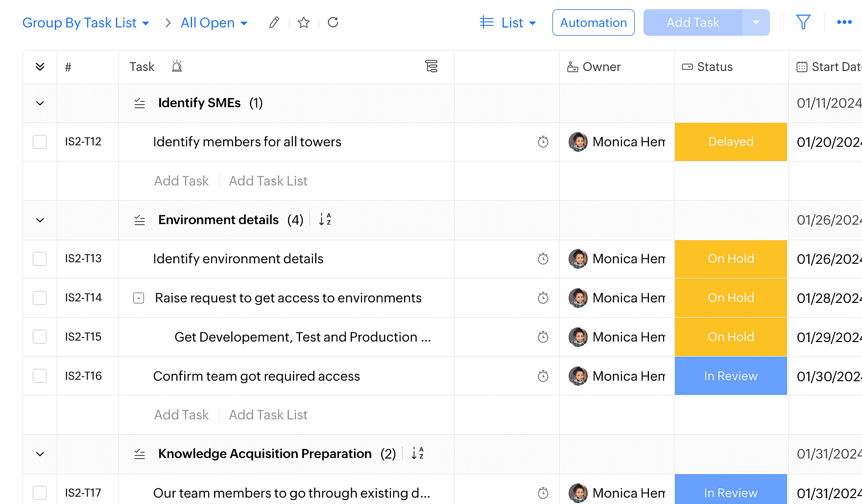
Task: Click the hierarchy icon in Task column header
Action: pyautogui.click(x=431, y=67)
